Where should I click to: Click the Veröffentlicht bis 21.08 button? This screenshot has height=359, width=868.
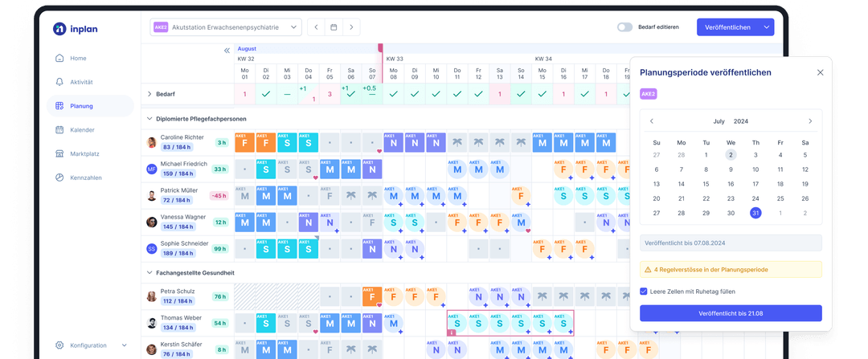731,313
